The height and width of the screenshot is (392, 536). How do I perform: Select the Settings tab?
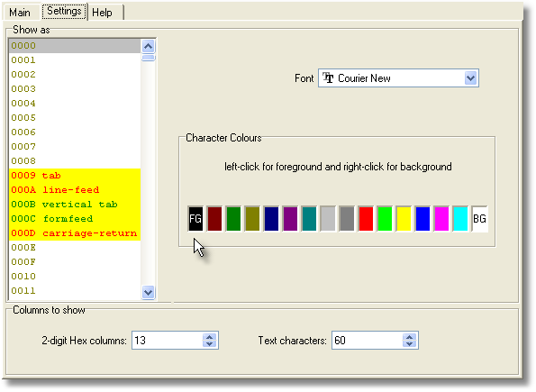point(64,12)
